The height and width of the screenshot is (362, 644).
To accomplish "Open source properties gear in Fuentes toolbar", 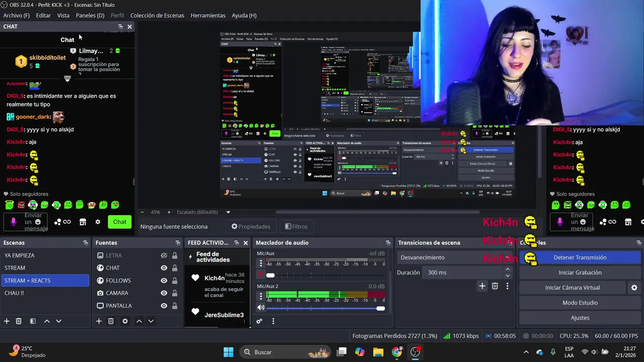I will click(x=125, y=321).
